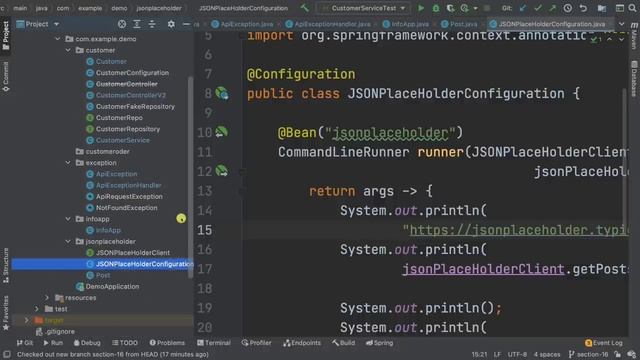
Task: Open Terminal tool window
Action: 214,343
